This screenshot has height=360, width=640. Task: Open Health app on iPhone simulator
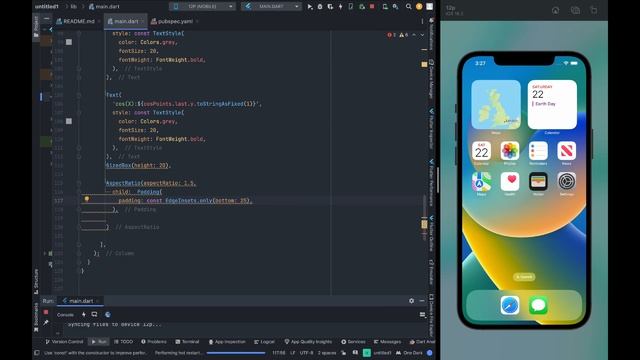(x=510, y=181)
